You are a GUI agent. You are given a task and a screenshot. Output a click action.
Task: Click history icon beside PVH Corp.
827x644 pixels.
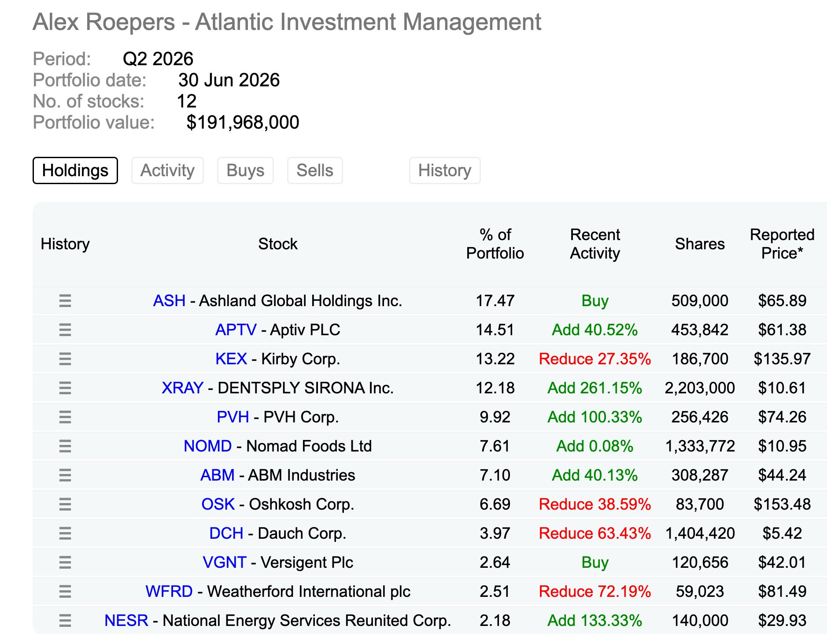point(65,417)
